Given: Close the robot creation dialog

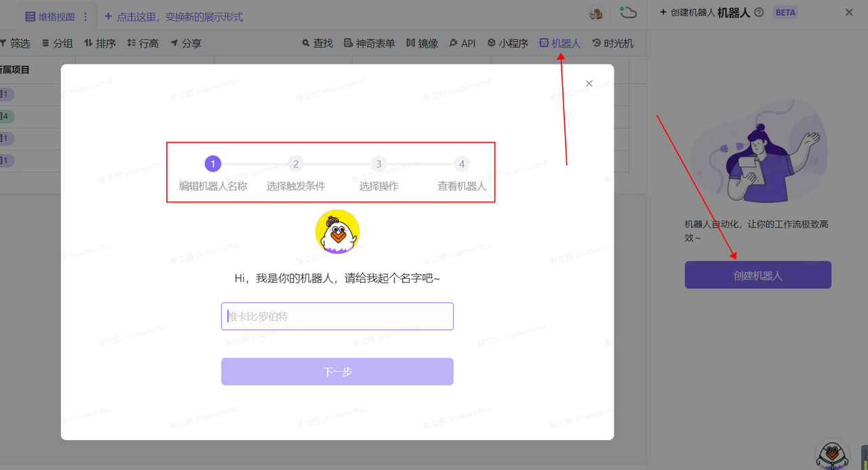Looking at the screenshot, I should 589,83.
